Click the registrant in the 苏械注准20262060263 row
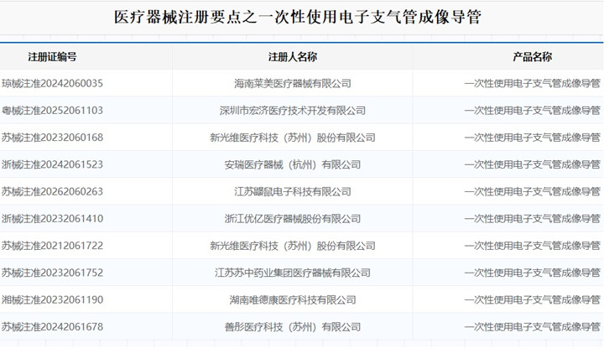604x364 pixels. 293,191
